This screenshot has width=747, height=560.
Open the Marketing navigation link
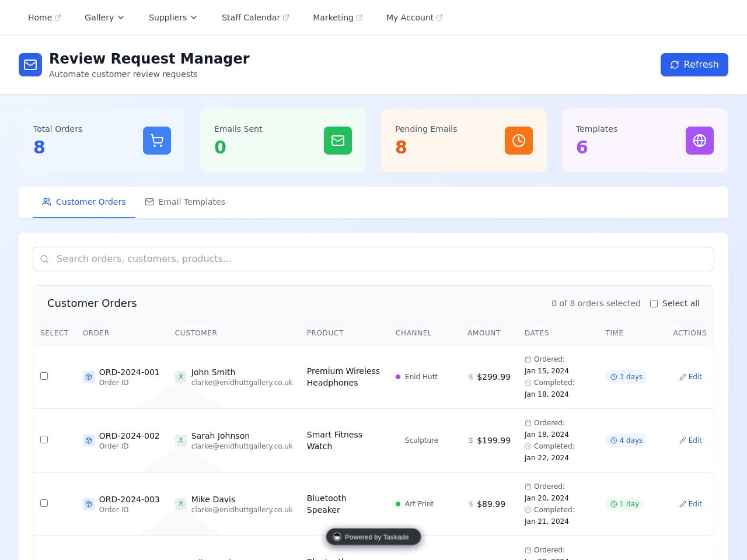click(337, 17)
